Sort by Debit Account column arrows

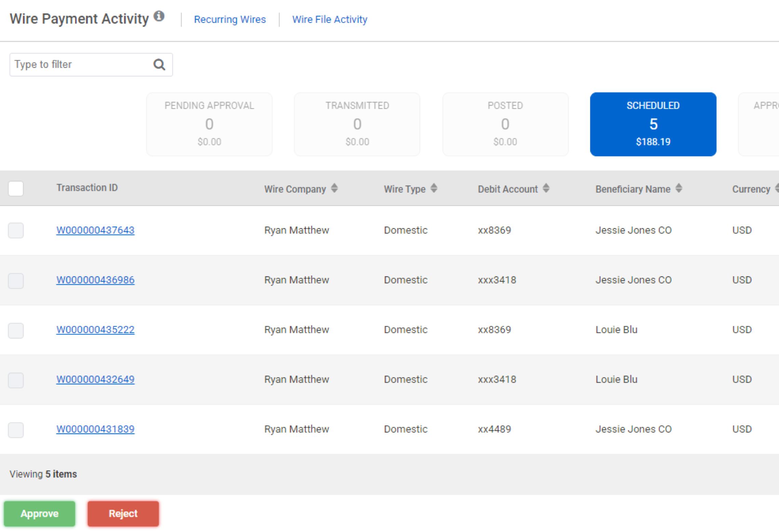point(546,188)
